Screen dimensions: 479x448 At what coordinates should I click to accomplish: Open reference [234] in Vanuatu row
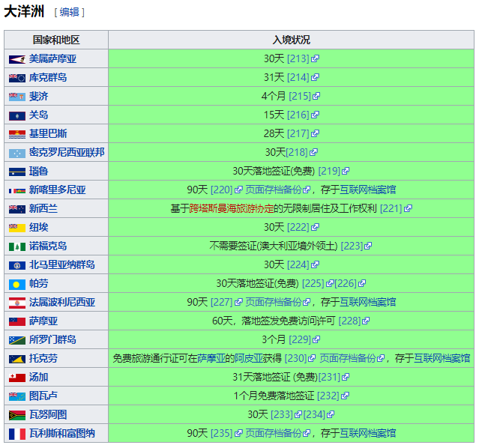(319, 414)
